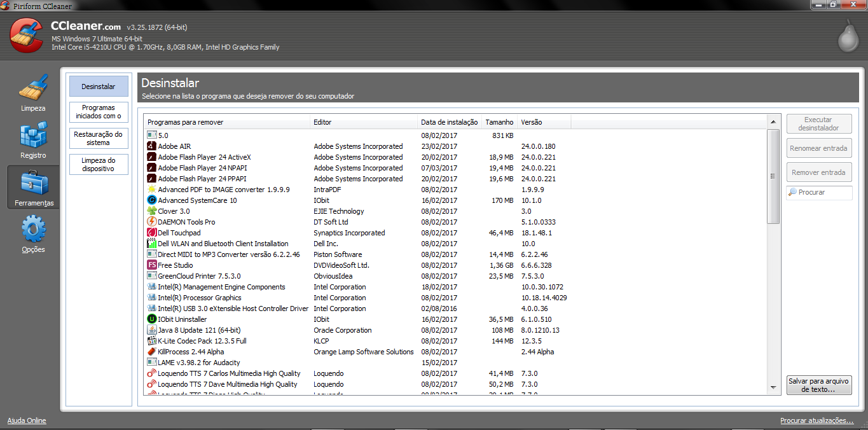Open the Opções gear settings

(x=33, y=234)
